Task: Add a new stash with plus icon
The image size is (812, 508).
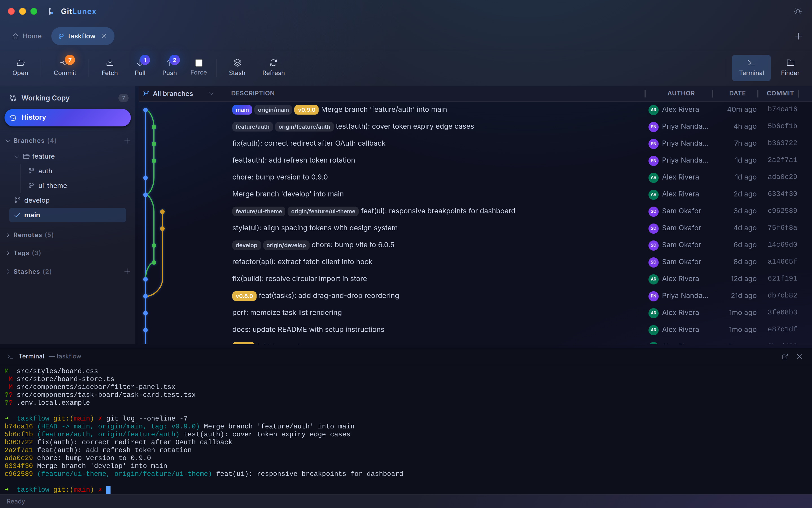Action: [127, 271]
